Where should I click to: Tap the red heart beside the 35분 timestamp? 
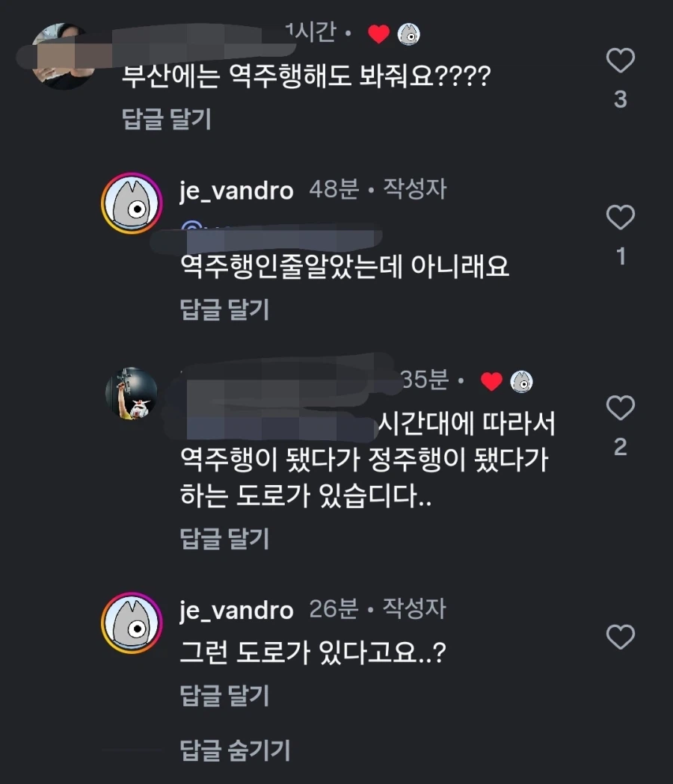(491, 381)
